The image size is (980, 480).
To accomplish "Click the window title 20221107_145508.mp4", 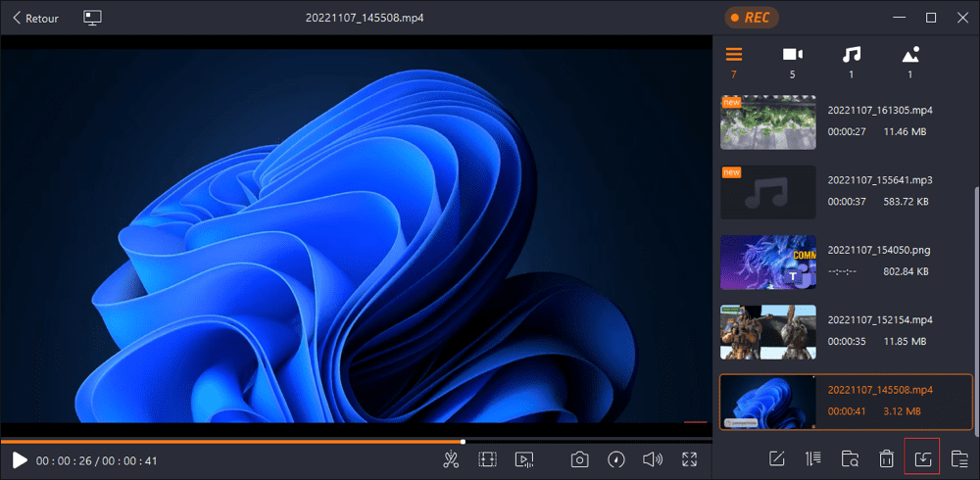I will (365, 18).
